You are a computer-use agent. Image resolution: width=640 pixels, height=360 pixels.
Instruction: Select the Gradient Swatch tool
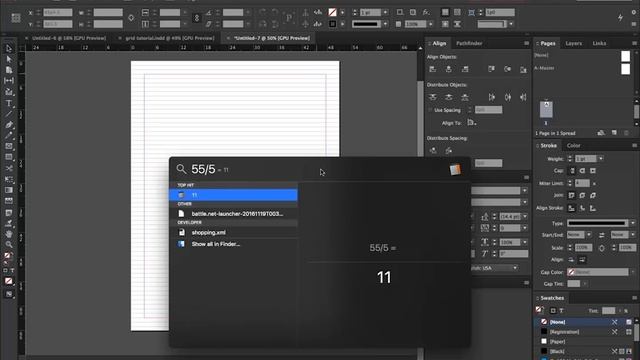point(9,190)
